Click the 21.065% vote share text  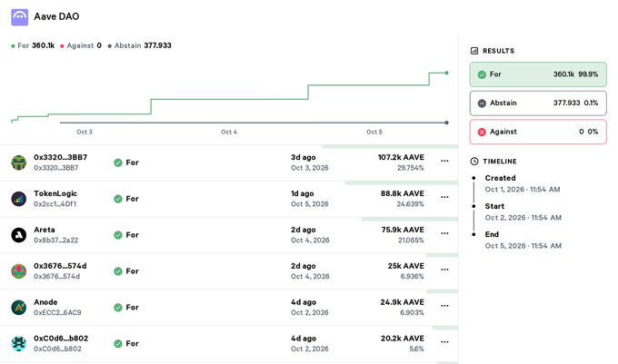(x=411, y=241)
